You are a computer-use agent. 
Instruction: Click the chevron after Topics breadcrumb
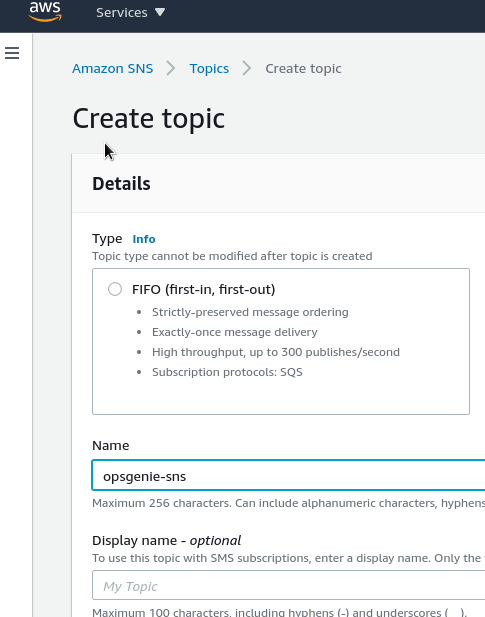click(247, 68)
